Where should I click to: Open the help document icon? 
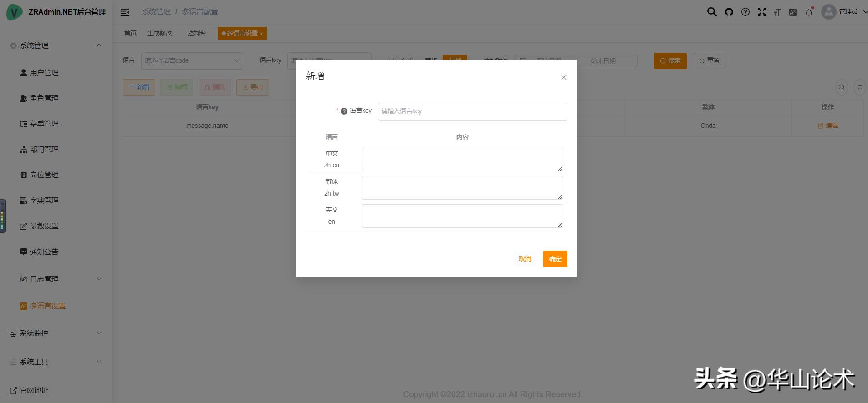coord(745,12)
